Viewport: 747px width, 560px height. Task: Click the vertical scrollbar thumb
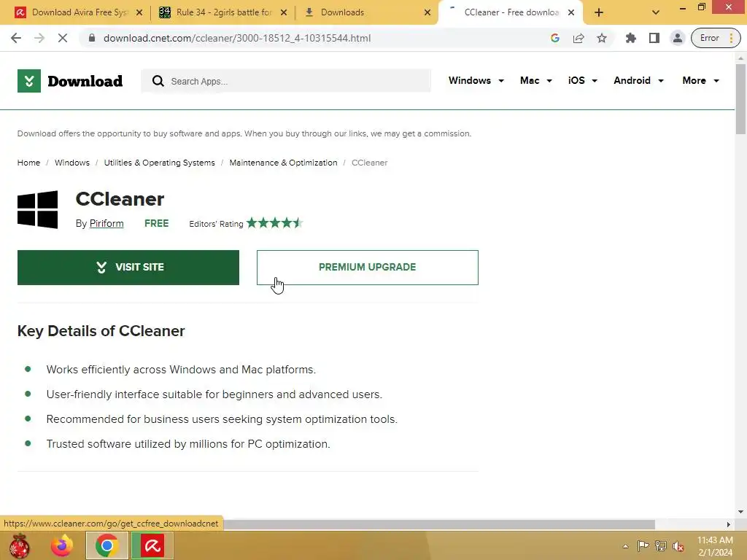[740, 98]
